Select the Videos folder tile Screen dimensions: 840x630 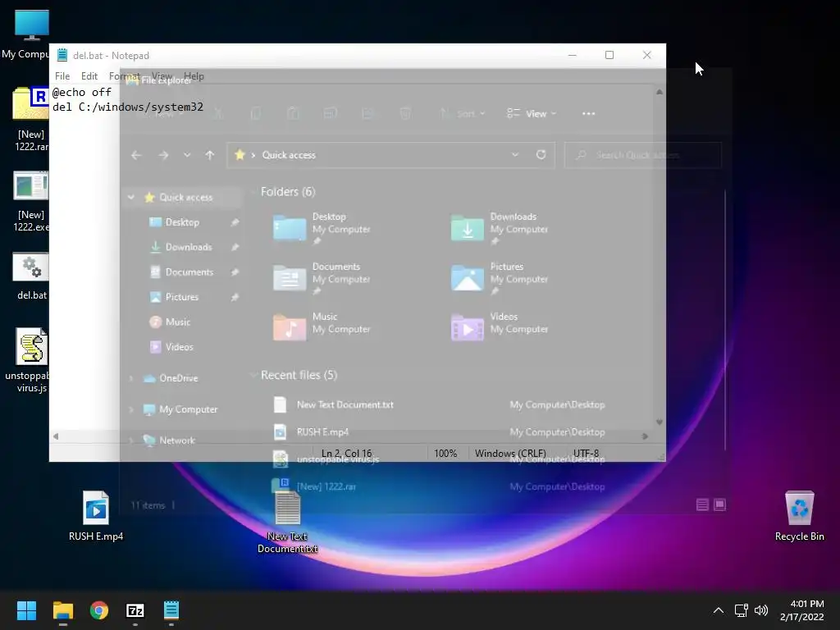click(x=500, y=327)
